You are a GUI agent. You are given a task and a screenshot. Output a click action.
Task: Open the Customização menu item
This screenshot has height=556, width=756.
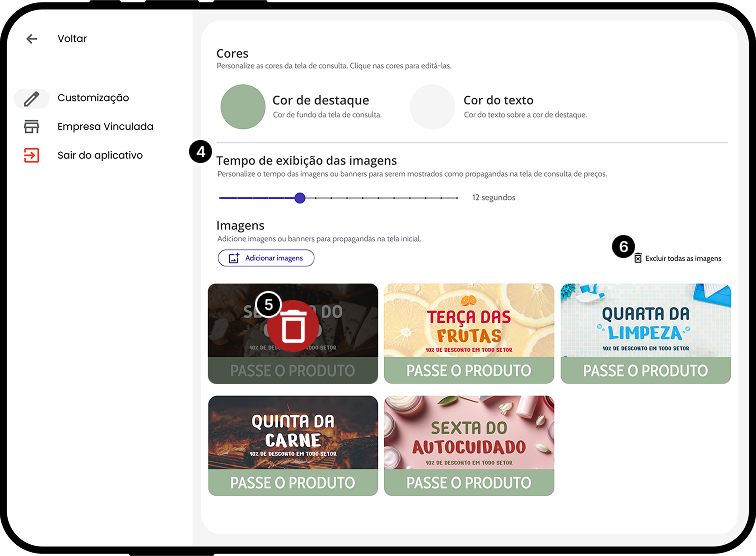pos(93,98)
